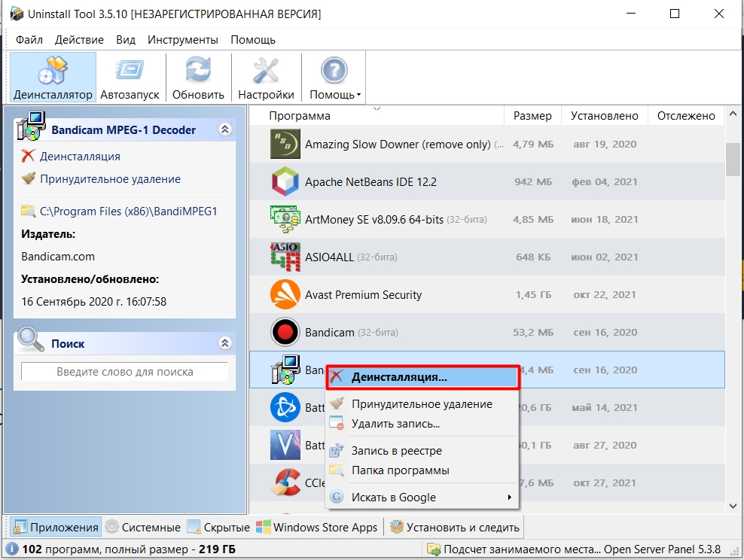Choose Принудительное удаление in context menu
This screenshot has height=560, width=744.
422,404
